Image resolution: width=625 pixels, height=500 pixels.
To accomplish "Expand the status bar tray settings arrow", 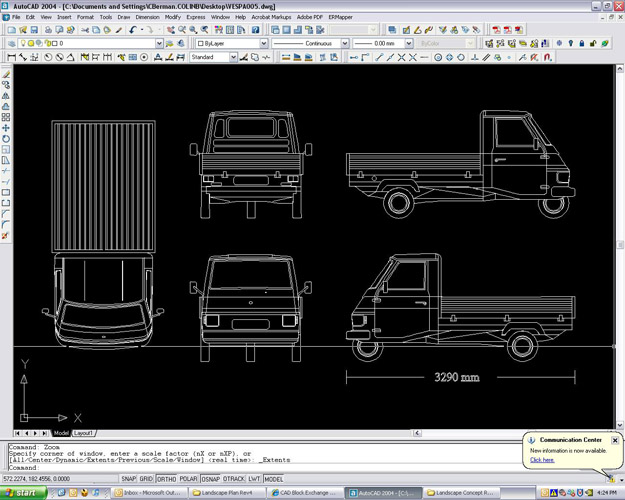I will click(x=621, y=480).
